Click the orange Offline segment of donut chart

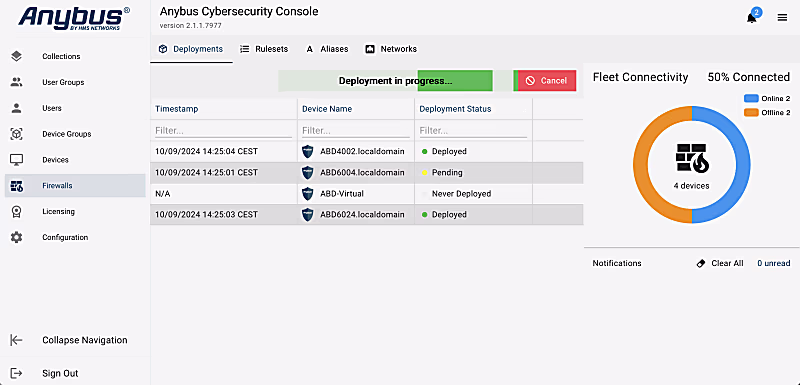(x=640, y=164)
